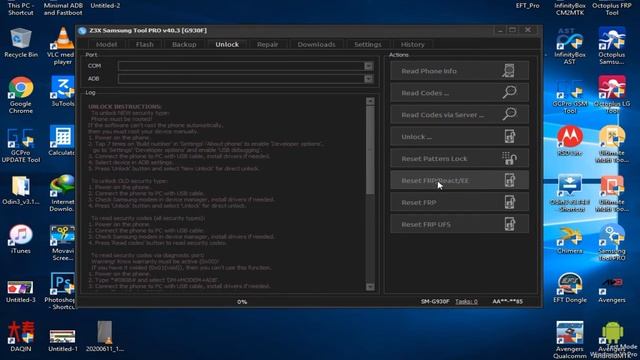
Task: Click the Read Phone Info button
Action: click(x=460, y=71)
